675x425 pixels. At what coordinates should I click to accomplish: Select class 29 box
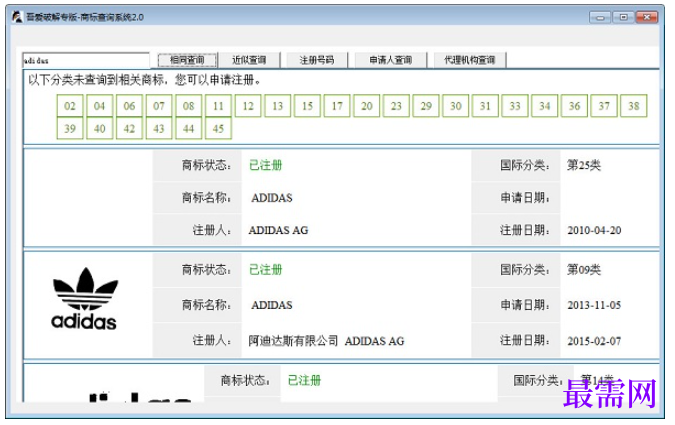point(426,106)
